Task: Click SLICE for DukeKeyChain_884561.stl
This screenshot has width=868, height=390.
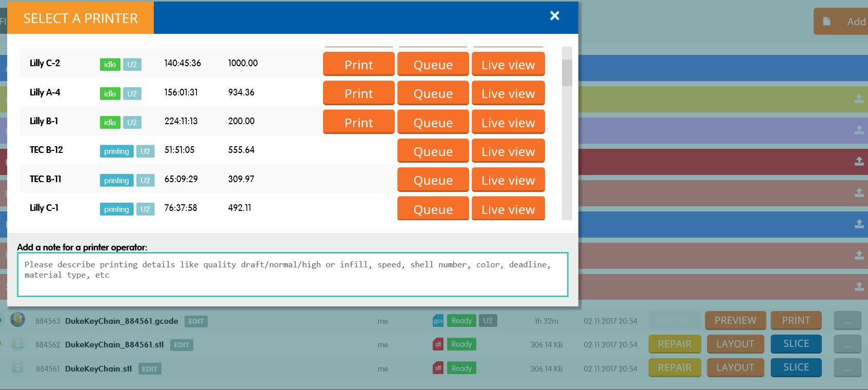Action: [796, 344]
